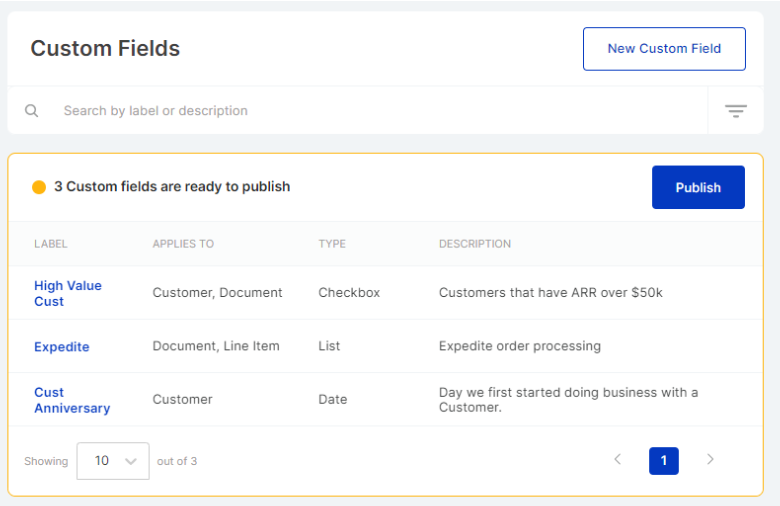This screenshot has height=506, width=780.
Task: Click the Customer, Document applies-to cell
Action: point(217,293)
